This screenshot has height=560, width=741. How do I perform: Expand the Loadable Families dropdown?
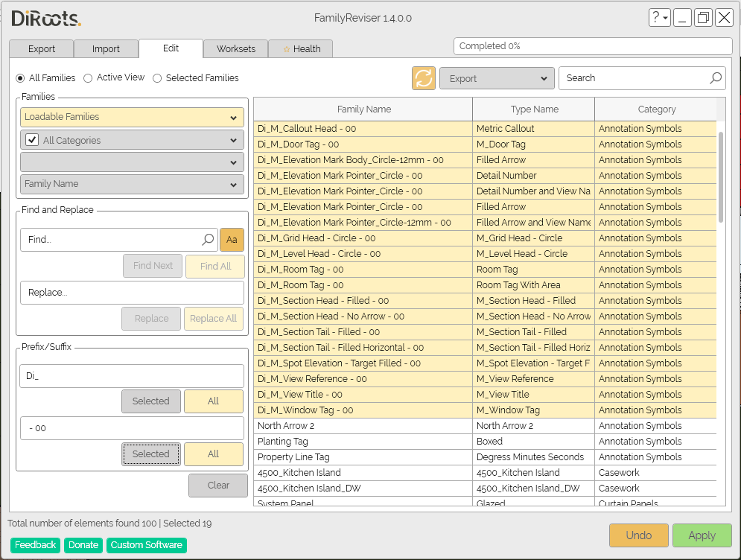pos(132,117)
